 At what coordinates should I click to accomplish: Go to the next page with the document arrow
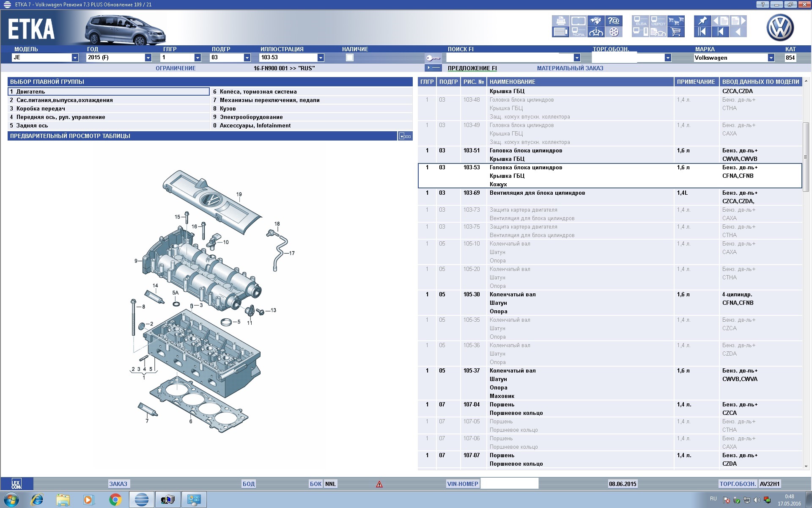(738, 21)
